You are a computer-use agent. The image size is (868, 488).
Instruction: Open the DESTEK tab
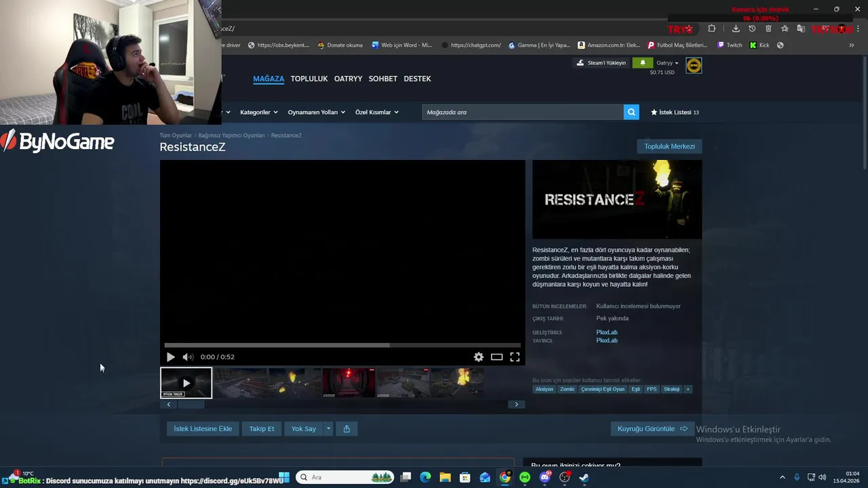[417, 79]
